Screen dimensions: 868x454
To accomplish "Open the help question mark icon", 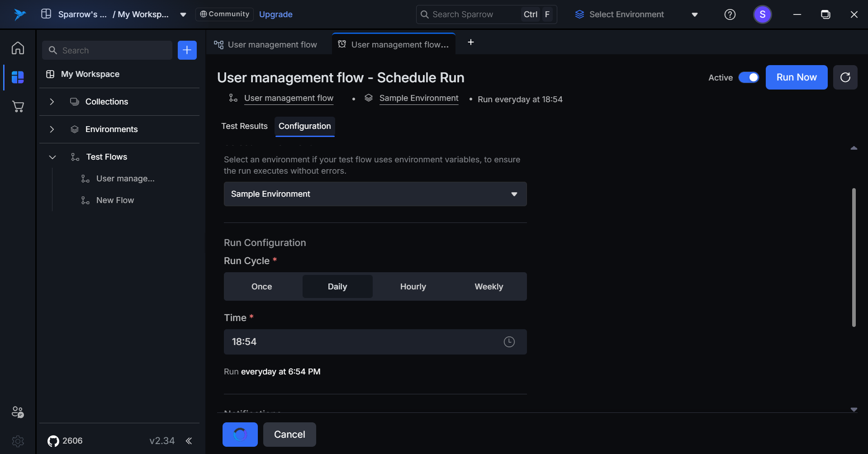I will point(730,14).
